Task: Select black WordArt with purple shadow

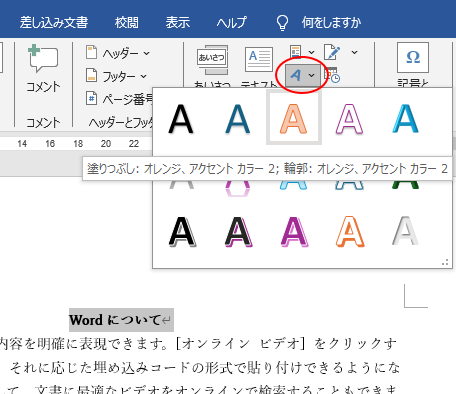Action: click(x=239, y=232)
